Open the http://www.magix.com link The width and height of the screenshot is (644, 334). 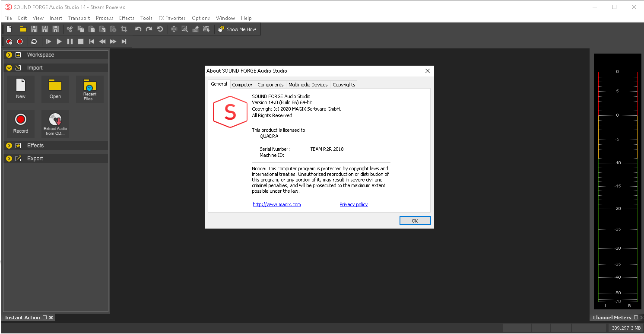[x=277, y=204]
